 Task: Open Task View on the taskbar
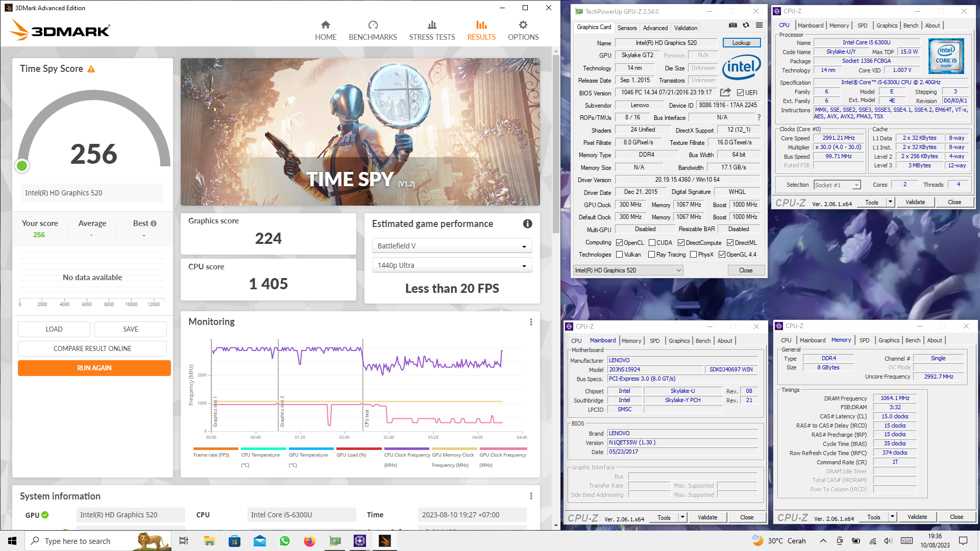184,541
